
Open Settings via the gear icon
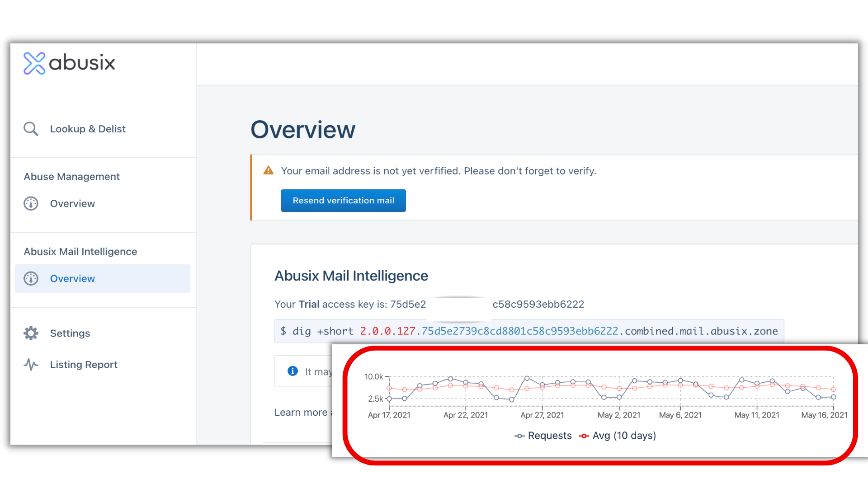point(30,333)
